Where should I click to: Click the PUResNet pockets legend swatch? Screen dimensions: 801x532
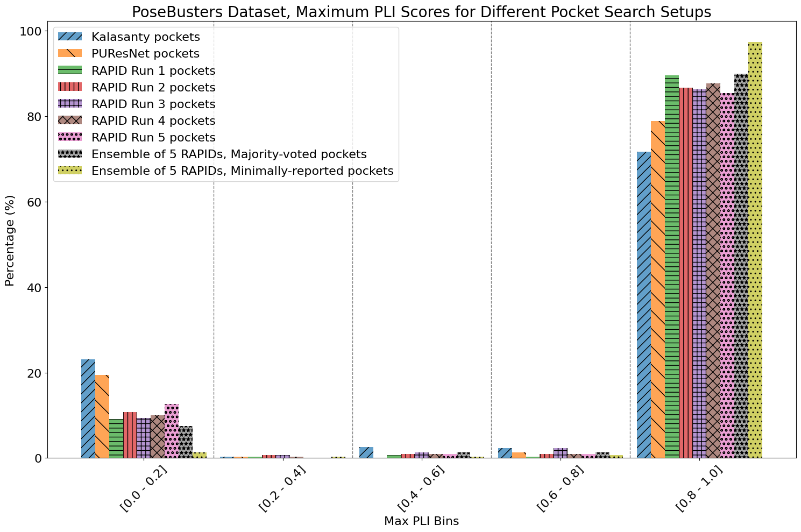(70, 53)
